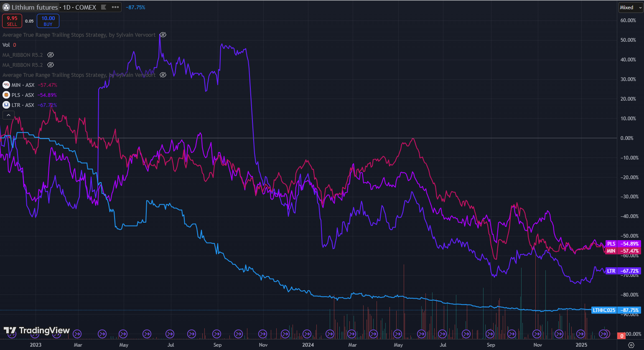
Task: Show the topmost Average True Range strategy
Action: point(163,35)
